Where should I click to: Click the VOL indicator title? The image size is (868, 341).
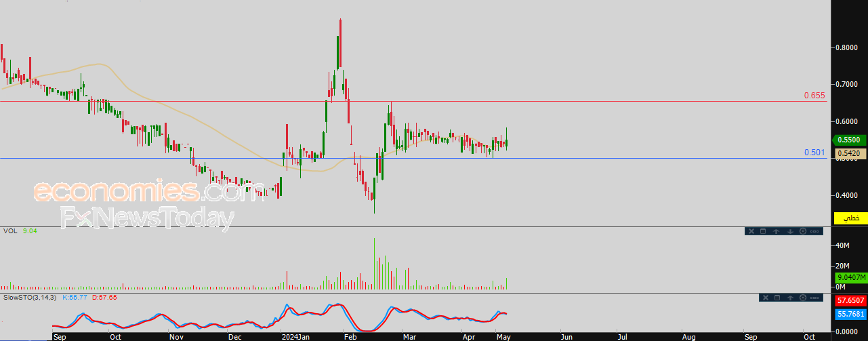(9, 231)
